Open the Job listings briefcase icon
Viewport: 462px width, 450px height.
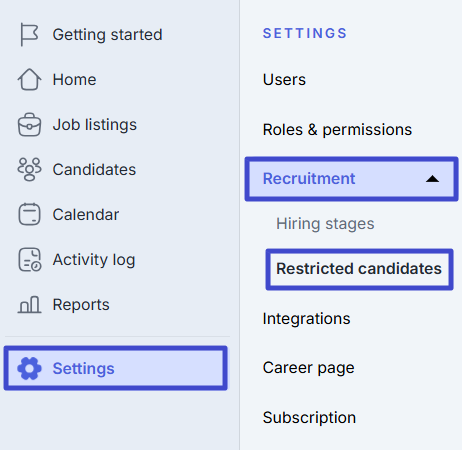(x=29, y=125)
